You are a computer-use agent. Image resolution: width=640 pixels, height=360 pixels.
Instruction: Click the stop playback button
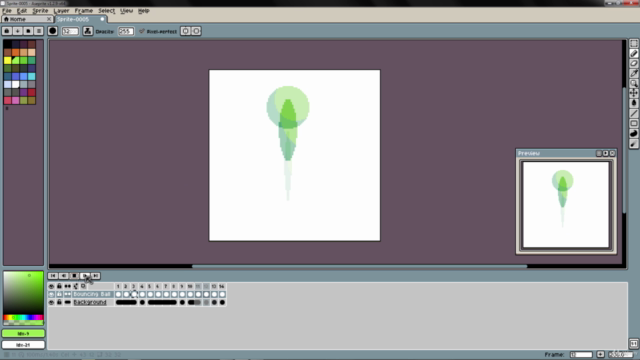(x=74, y=276)
